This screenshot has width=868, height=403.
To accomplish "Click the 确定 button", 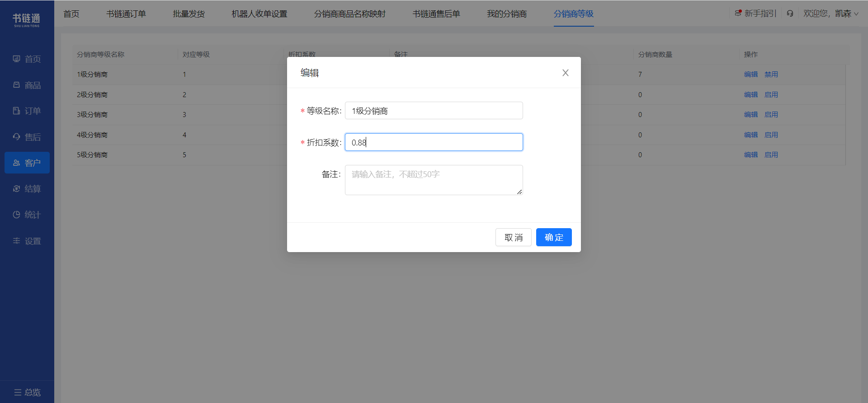I will [x=554, y=237].
